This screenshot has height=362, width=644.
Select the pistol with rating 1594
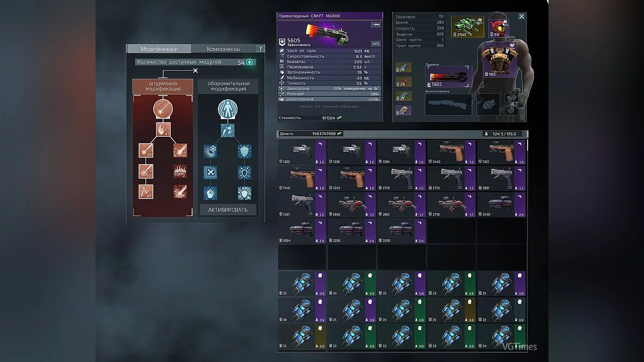pyautogui.click(x=401, y=152)
